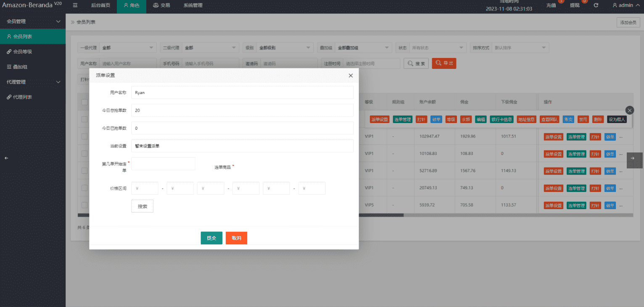The image size is (644, 307).
Task: Click the left arrow at screen edge
Action: [6, 158]
